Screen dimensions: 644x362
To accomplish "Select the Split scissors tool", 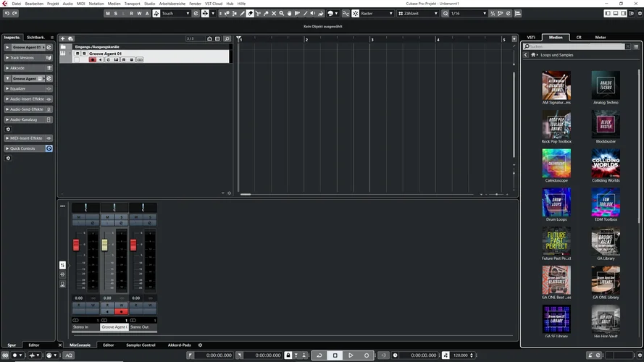I will tap(258, 14).
